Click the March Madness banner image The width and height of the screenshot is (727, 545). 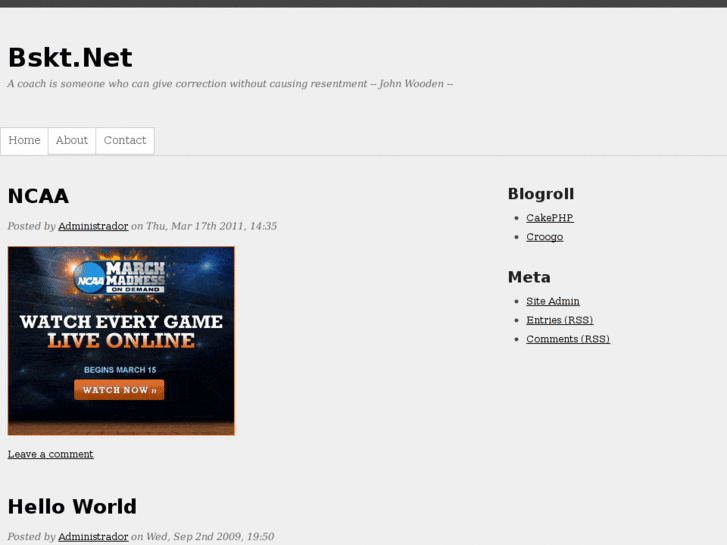[121, 341]
